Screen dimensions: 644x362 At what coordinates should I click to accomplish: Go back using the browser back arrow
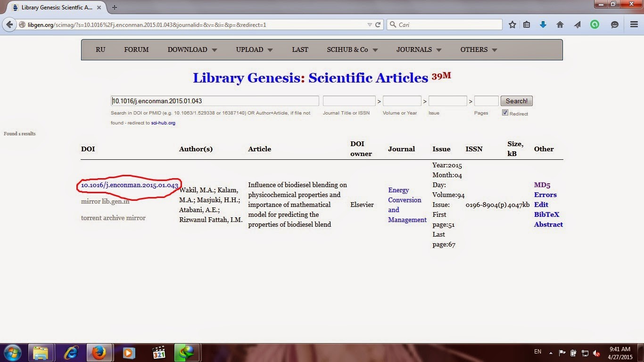coord(9,25)
